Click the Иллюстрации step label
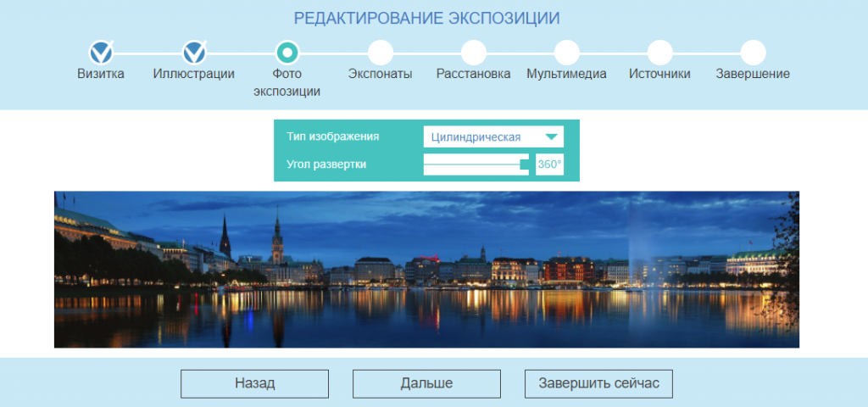This screenshot has width=868, height=407. (x=194, y=74)
